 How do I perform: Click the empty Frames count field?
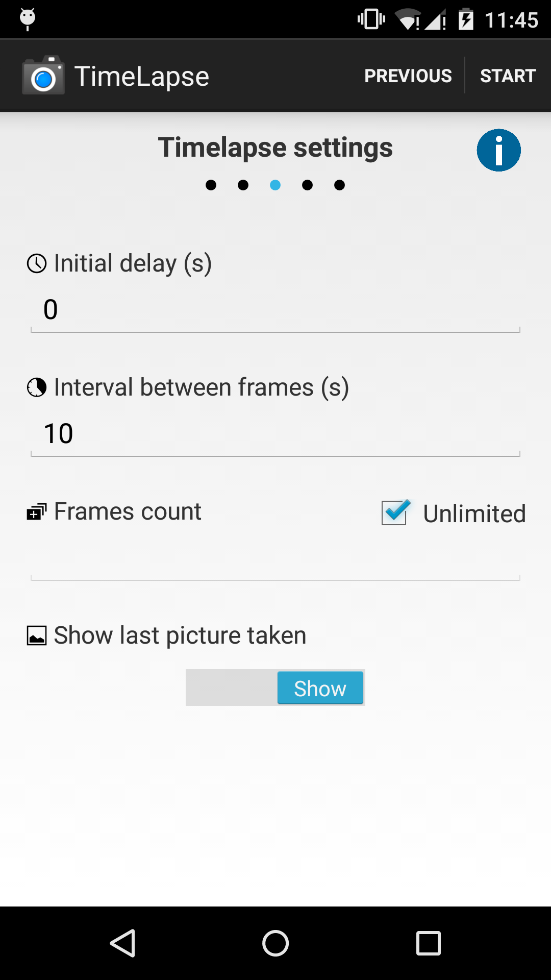click(x=275, y=558)
